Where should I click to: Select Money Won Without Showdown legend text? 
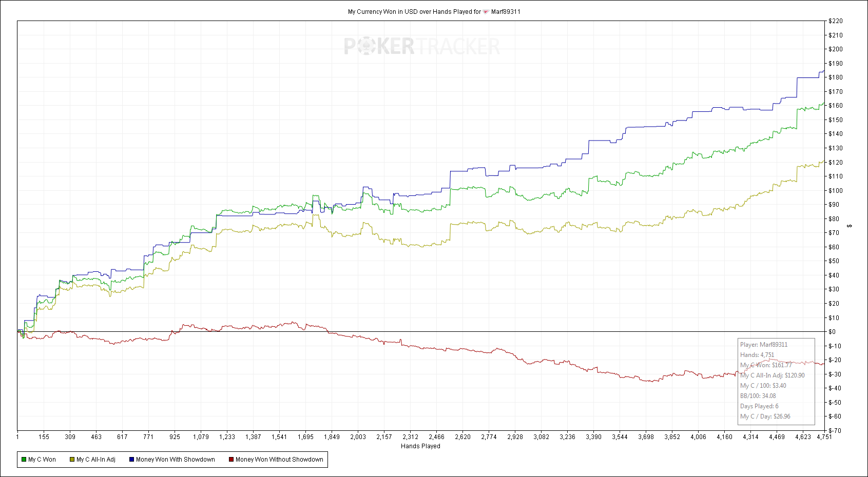(279, 460)
